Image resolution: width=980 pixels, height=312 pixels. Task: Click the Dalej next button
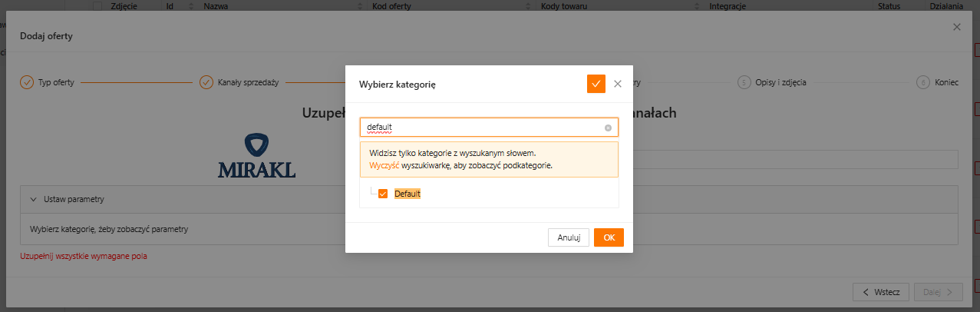(938, 292)
